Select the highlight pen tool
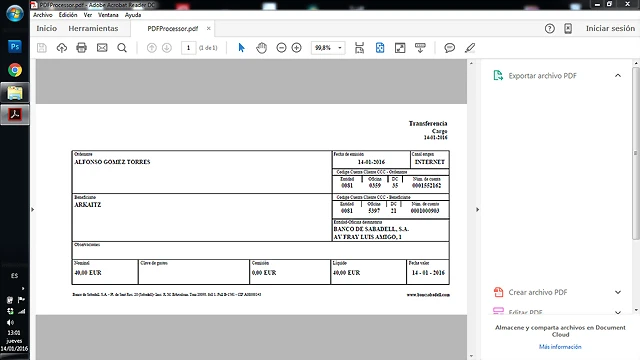 (470, 48)
